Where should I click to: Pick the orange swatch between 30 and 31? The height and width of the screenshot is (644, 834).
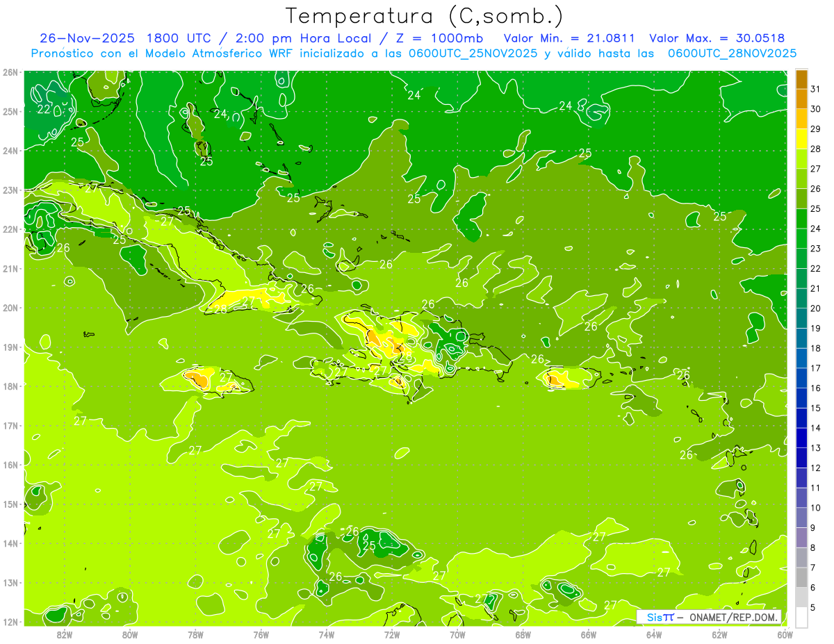[x=802, y=99]
